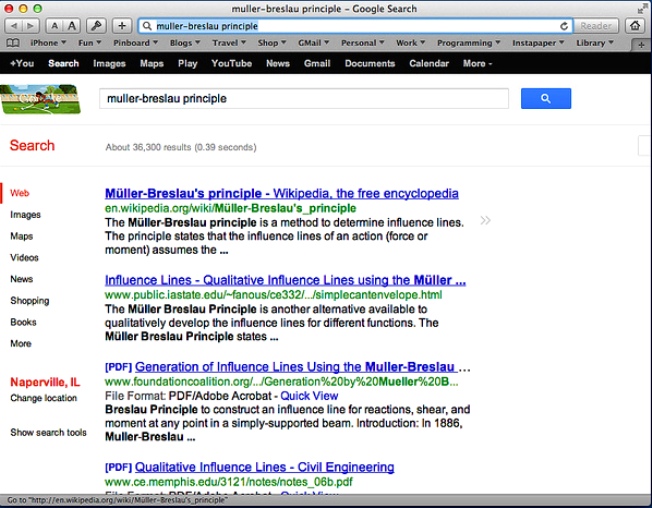The height and width of the screenshot is (508, 652).
Task: Open the Fun bookmarks folder
Action: pyautogui.click(x=89, y=43)
